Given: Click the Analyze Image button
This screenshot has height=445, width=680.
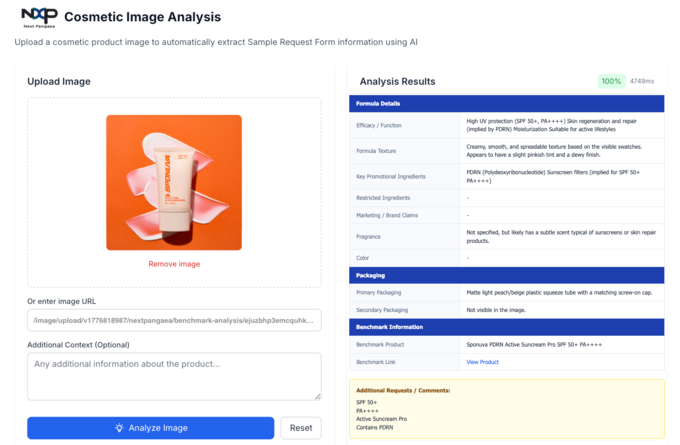Looking at the screenshot, I should point(150,428).
